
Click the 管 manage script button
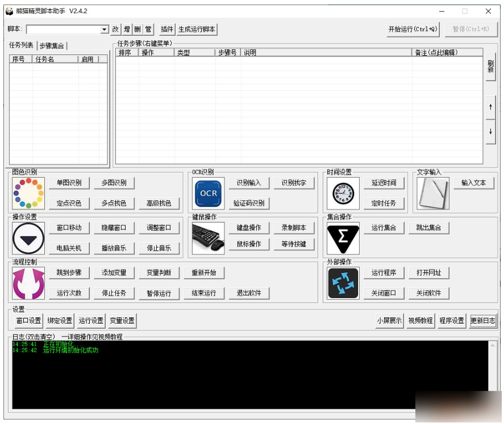(148, 29)
